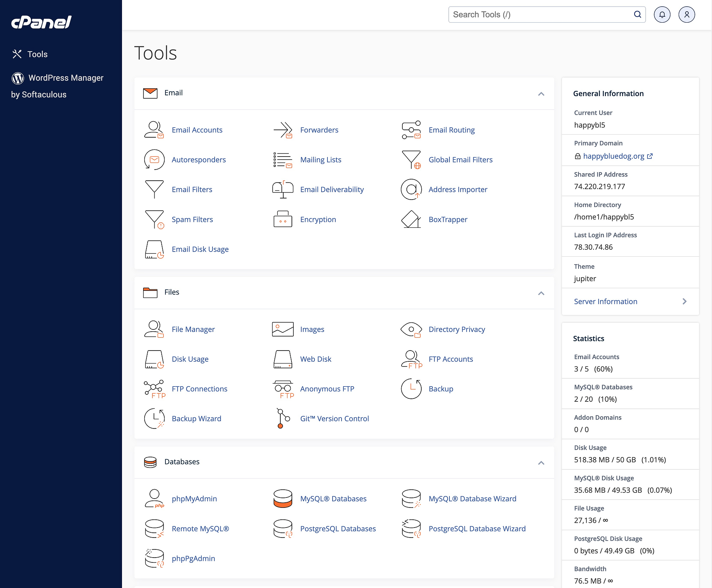
Task: Collapse the Databases section
Action: point(541,462)
